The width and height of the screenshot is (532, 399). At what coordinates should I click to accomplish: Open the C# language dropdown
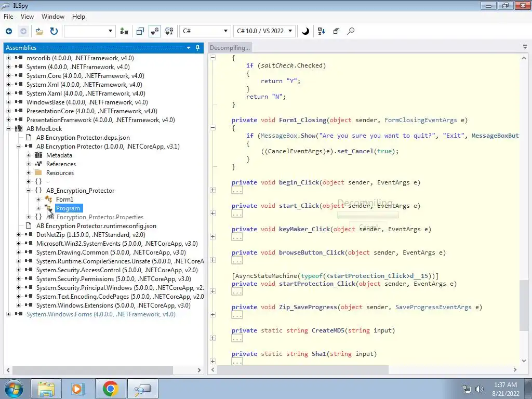pyautogui.click(x=205, y=31)
